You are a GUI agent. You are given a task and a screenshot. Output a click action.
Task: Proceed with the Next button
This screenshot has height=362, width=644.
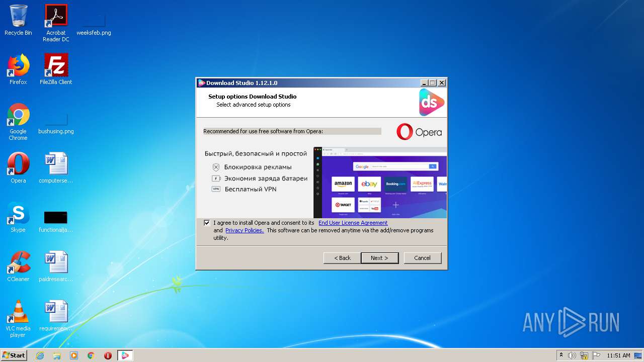pyautogui.click(x=379, y=258)
